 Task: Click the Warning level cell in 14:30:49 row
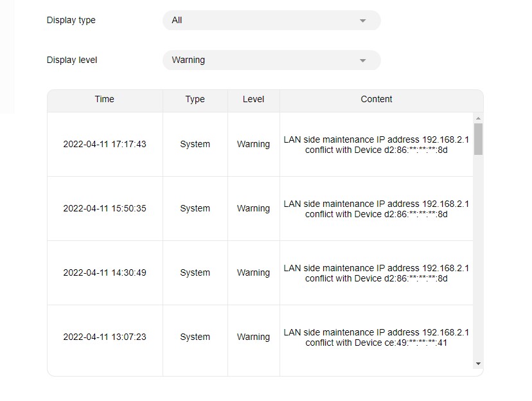coord(253,273)
